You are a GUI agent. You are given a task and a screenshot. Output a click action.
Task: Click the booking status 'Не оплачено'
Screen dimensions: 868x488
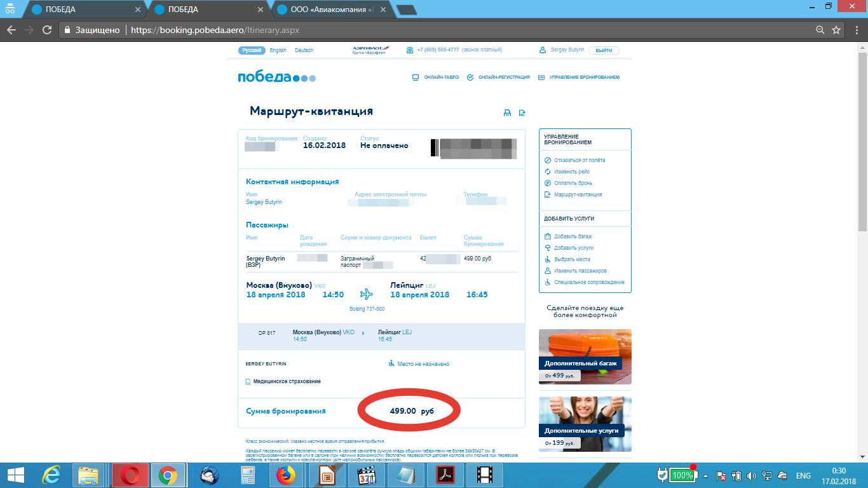click(x=384, y=146)
